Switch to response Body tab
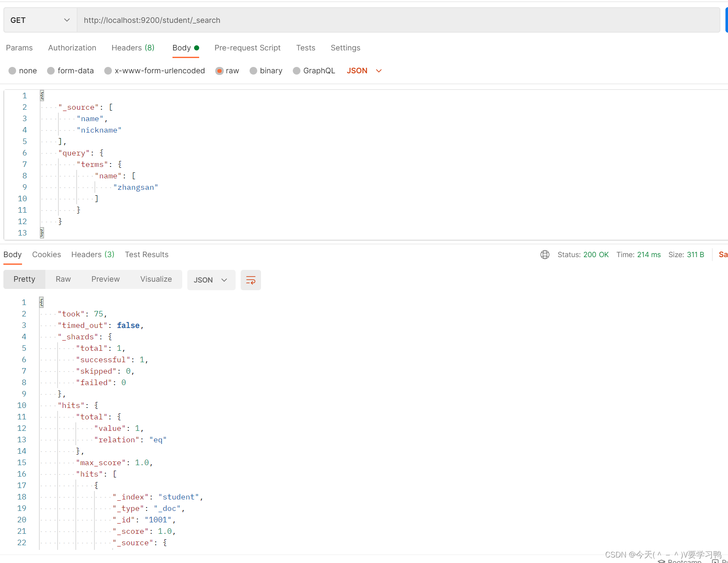This screenshot has width=728, height=563. (13, 255)
